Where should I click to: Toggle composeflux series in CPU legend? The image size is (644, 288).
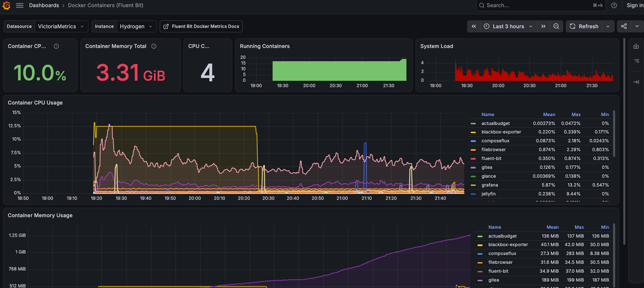pyautogui.click(x=495, y=141)
